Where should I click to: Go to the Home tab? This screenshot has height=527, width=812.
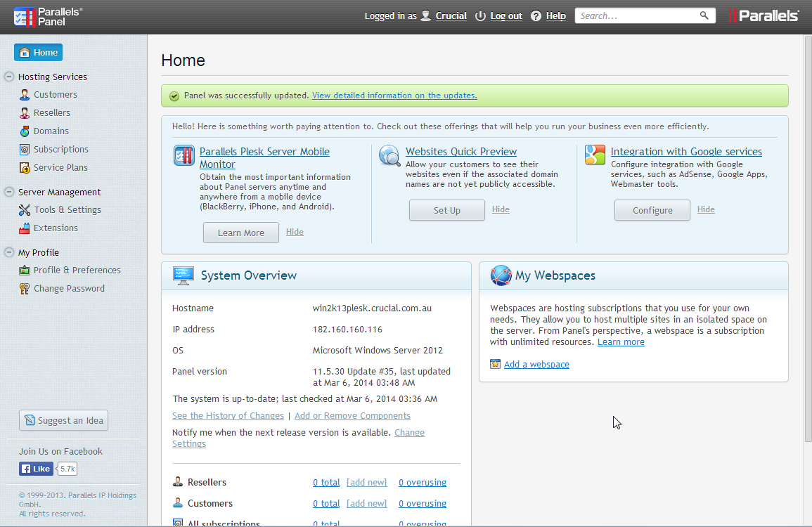pyautogui.click(x=39, y=53)
